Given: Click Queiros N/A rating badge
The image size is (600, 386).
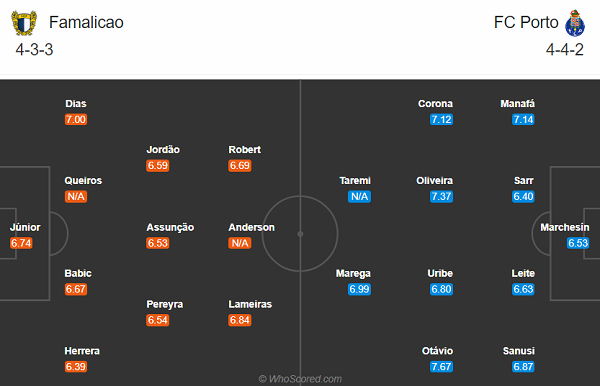Looking at the screenshot, I should tap(76, 197).
